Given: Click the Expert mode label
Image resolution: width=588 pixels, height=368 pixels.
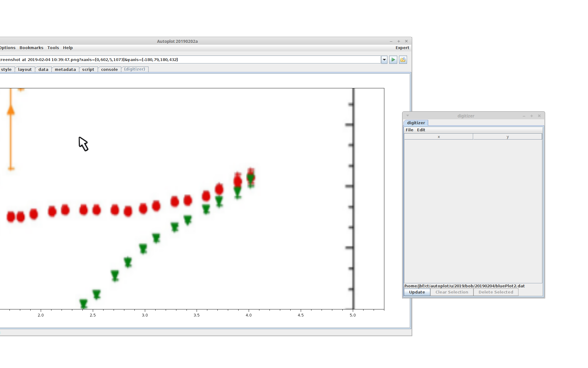Looking at the screenshot, I should pos(402,48).
